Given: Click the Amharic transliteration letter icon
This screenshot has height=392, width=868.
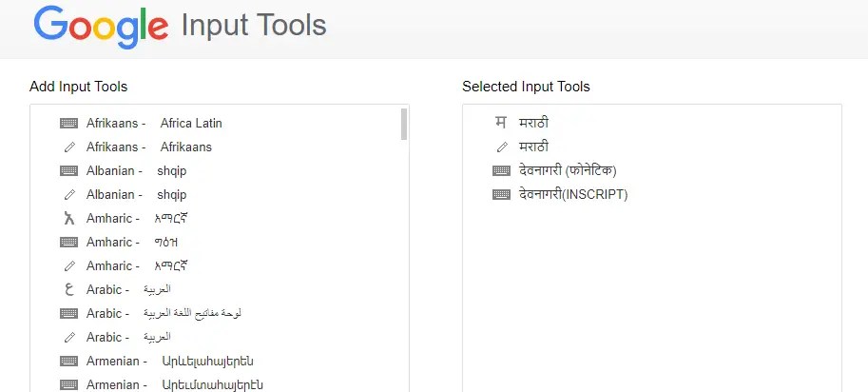Looking at the screenshot, I should pos(68,218).
